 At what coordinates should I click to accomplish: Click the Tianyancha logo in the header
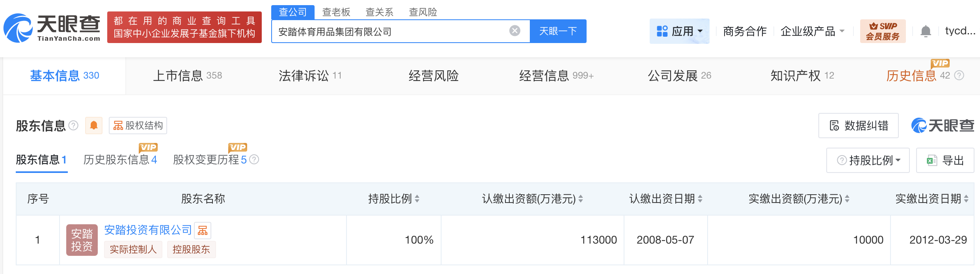(52, 28)
